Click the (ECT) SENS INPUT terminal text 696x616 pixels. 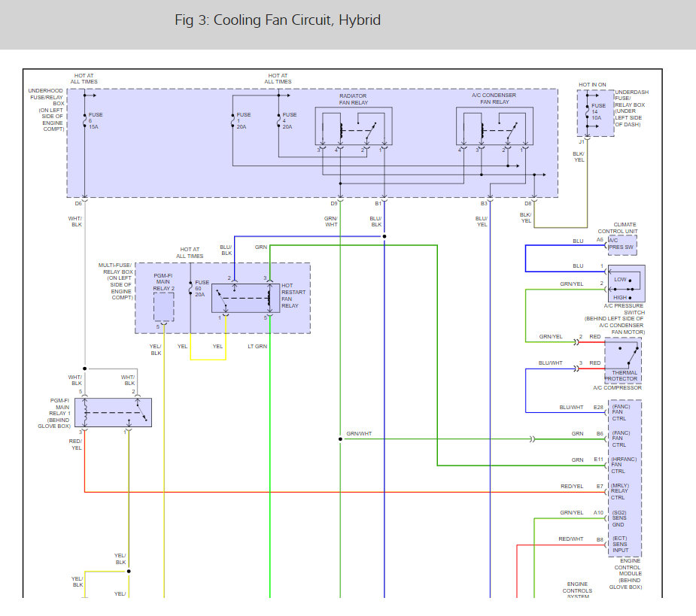point(620,544)
